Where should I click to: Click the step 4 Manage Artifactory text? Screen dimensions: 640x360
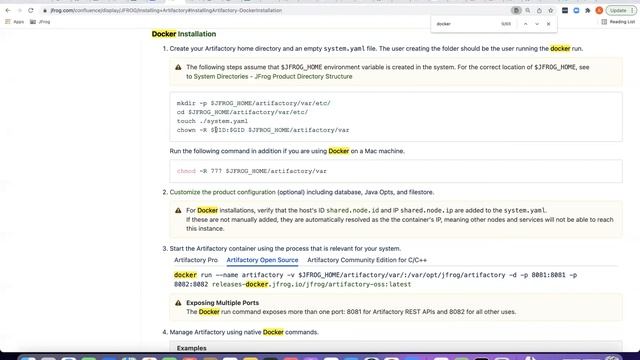[x=244, y=332]
